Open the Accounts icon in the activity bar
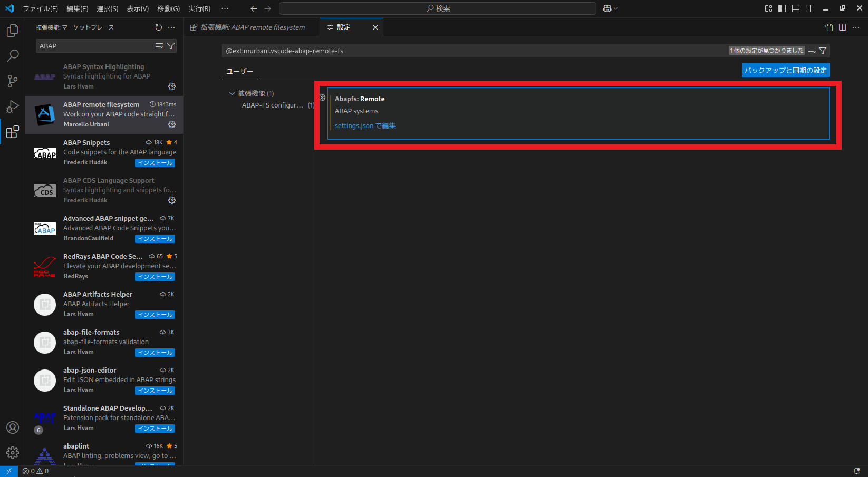Image resolution: width=868 pixels, height=477 pixels. point(12,427)
